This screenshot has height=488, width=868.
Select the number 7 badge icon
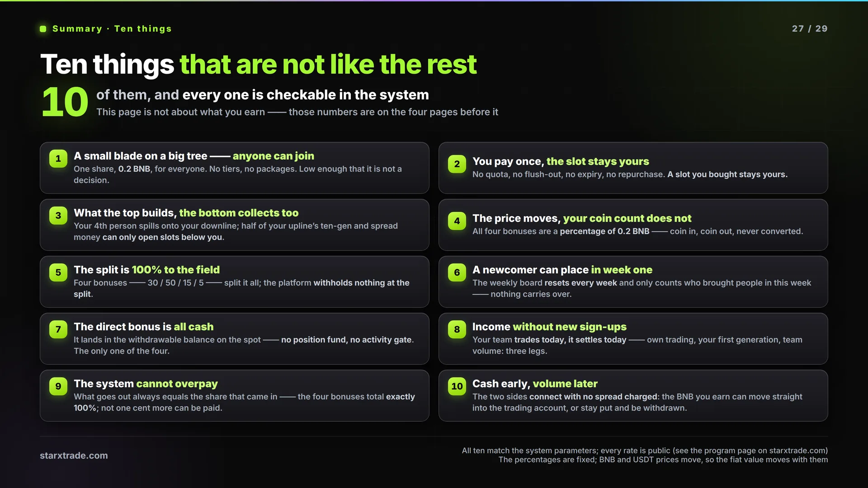point(58,329)
